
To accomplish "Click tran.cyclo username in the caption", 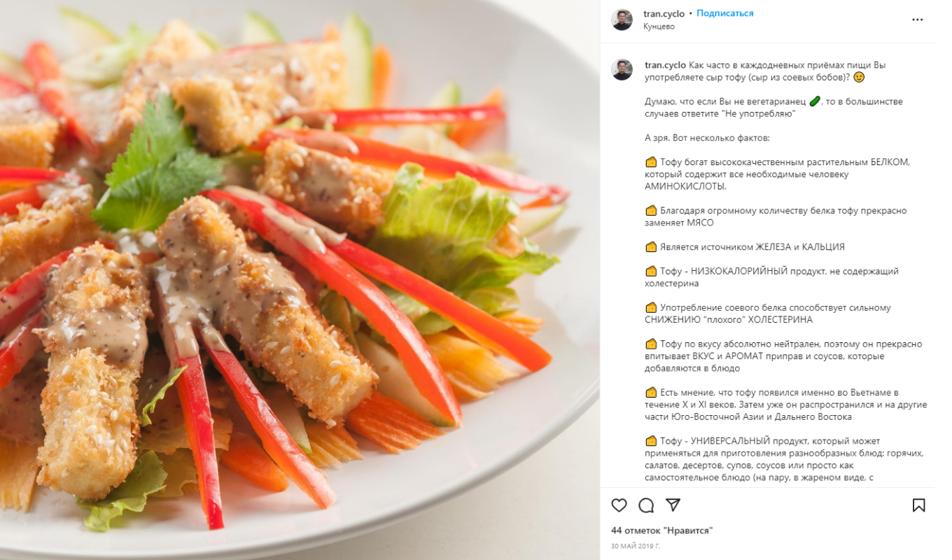I will coord(665,65).
